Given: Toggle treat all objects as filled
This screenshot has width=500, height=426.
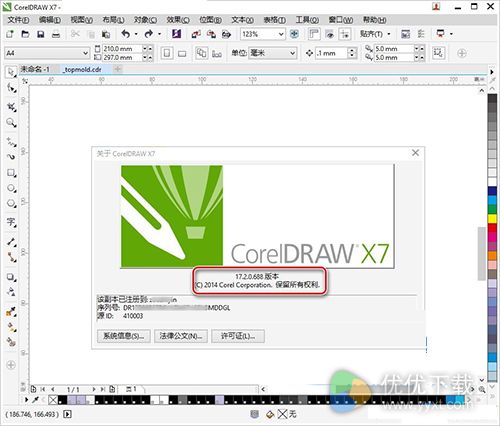Looking at the screenshot, I should 438,53.
